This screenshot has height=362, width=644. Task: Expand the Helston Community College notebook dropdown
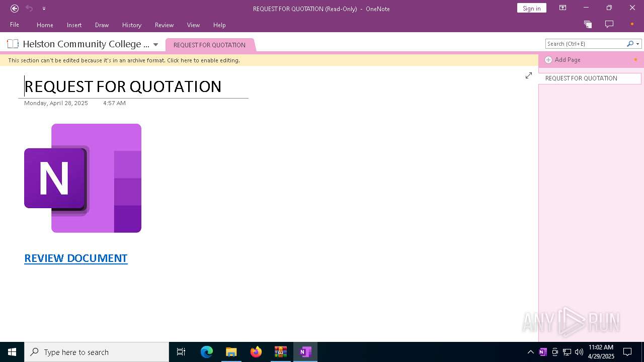155,45
